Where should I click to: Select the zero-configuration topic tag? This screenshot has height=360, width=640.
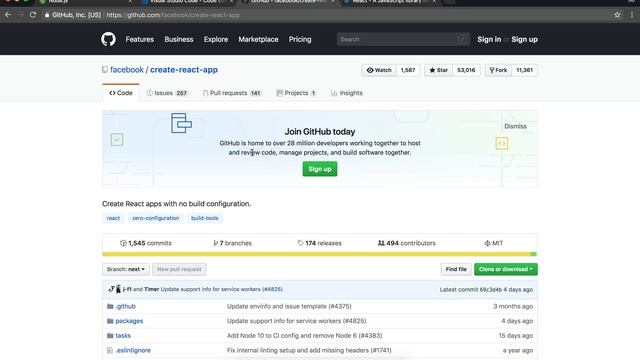coord(156,218)
